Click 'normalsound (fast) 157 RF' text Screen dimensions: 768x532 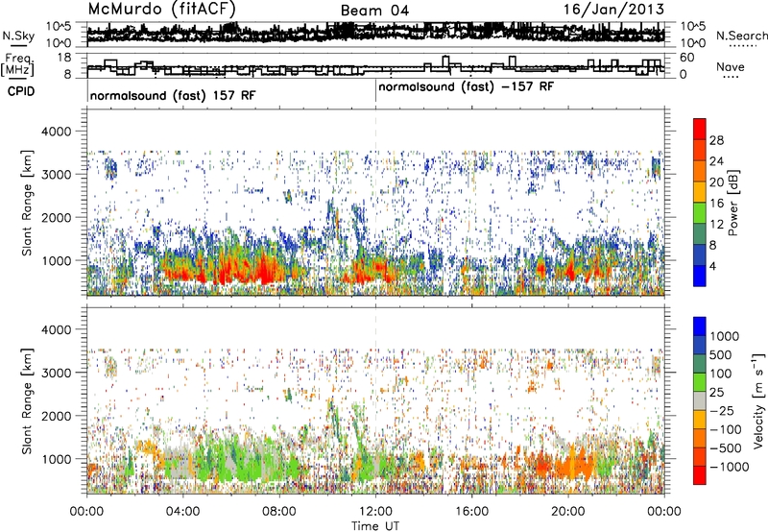[x=173, y=95]
